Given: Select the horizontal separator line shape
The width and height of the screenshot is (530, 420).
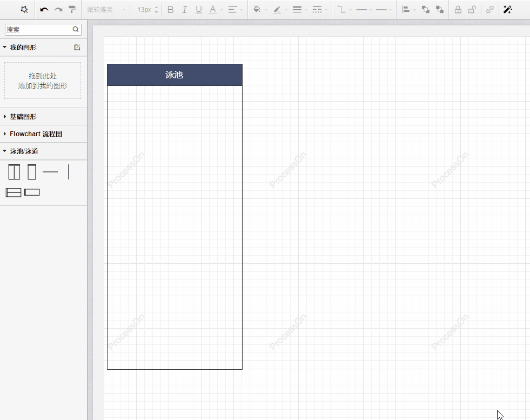Looking at the screenshot, I should coord(50,172).
